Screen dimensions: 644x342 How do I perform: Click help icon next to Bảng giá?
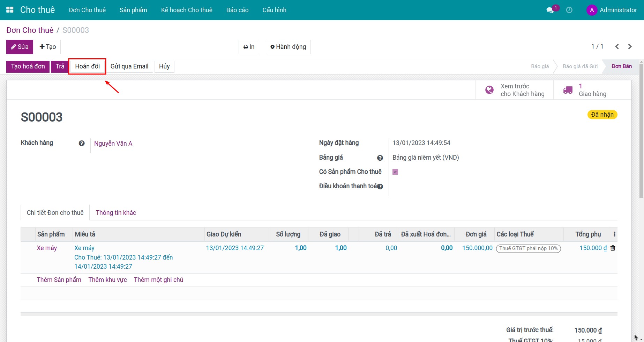point(380,158)
